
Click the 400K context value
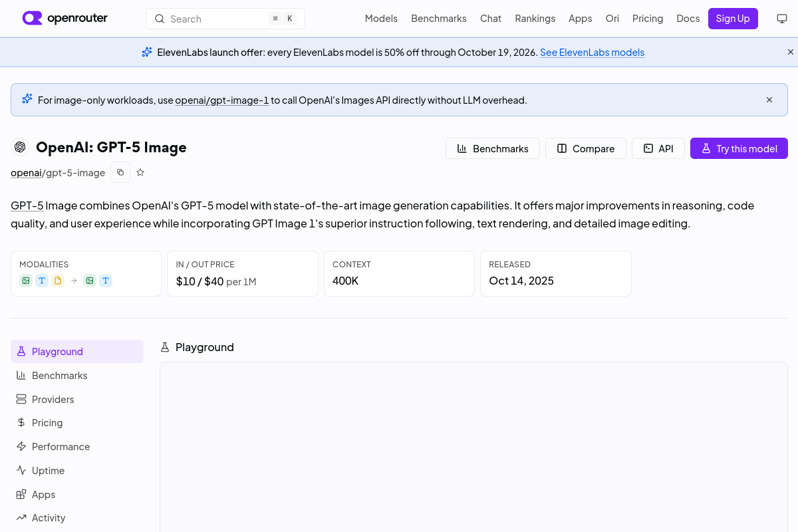tap(345, 281)
